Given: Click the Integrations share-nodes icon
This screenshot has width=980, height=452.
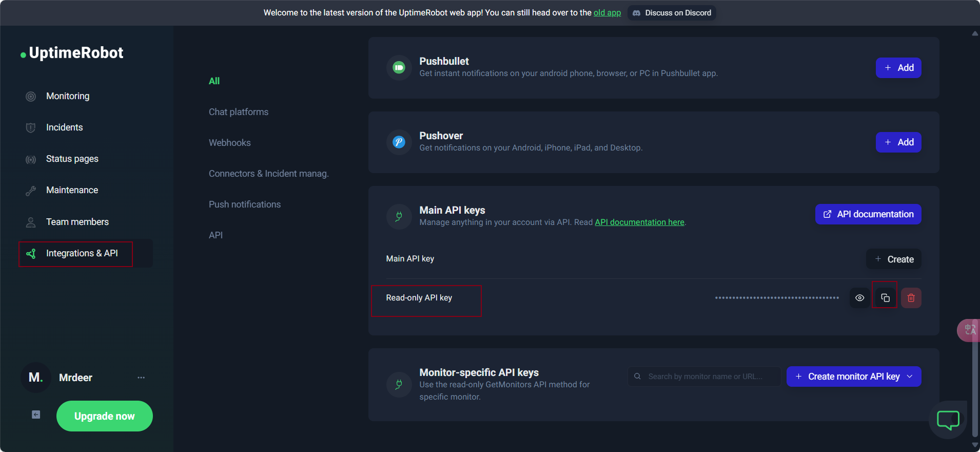Looking at the screenshot, I should (31, 254).
